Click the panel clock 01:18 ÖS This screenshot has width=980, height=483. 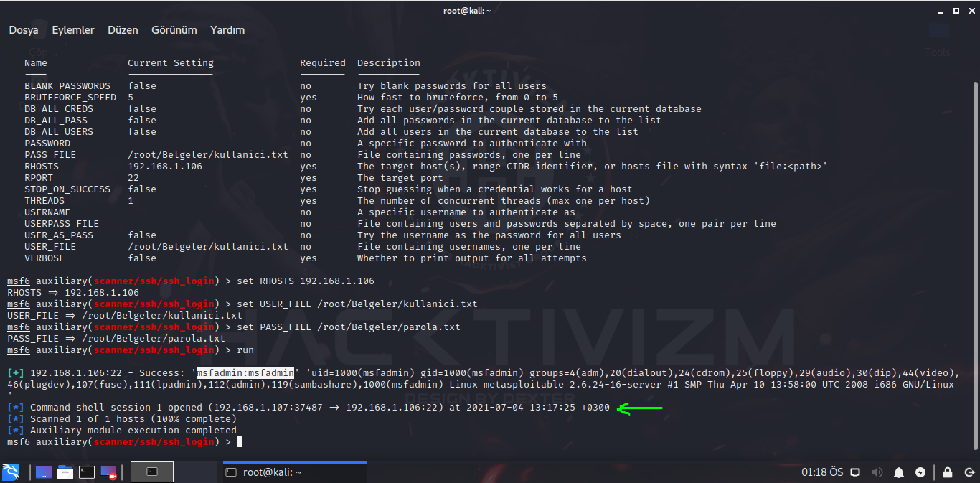[x=822, y=472]
